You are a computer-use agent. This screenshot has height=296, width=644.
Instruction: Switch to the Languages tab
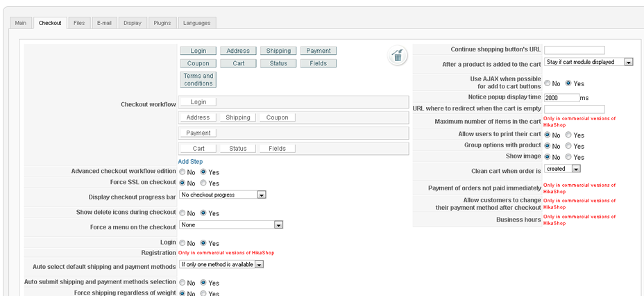(x=196, y=23)
